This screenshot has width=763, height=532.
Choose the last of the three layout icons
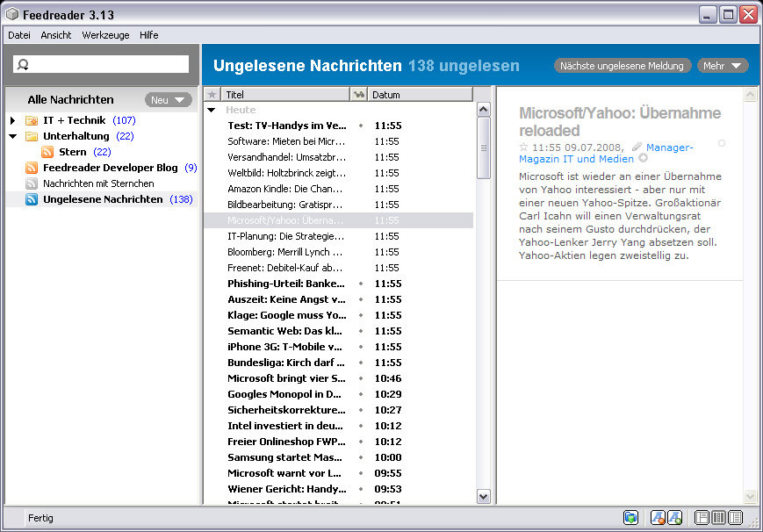click(735, 517)
